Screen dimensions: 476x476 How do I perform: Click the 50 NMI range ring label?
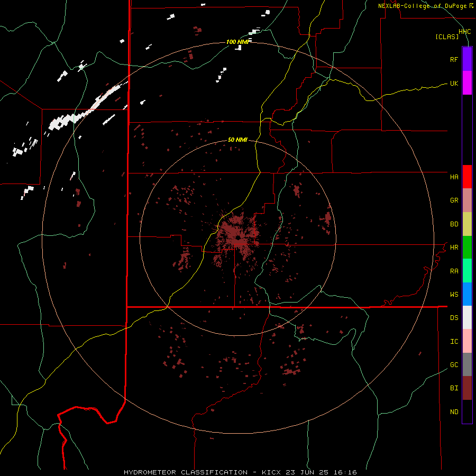pyautogui.click(x=237, y=140)
